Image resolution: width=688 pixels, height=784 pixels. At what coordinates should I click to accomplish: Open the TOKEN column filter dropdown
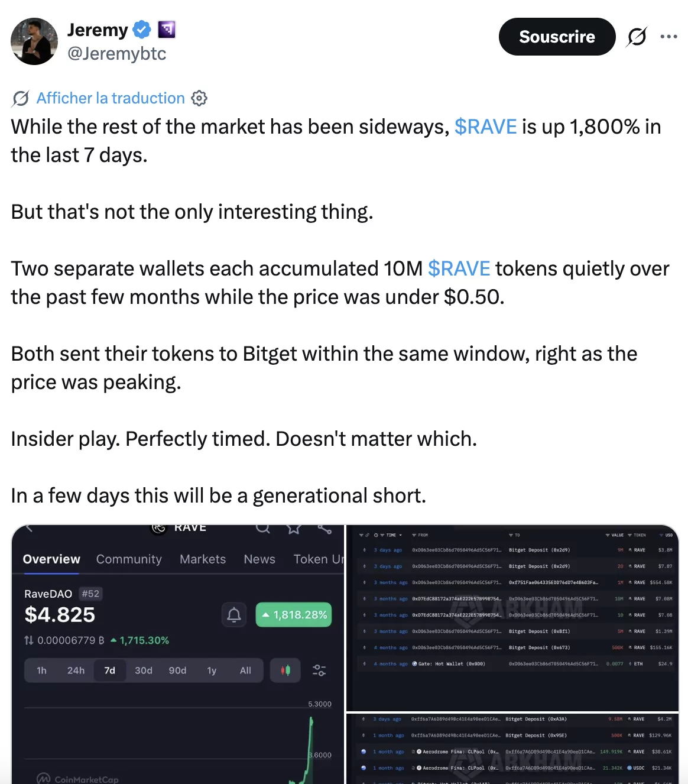(x=629, y=535)
